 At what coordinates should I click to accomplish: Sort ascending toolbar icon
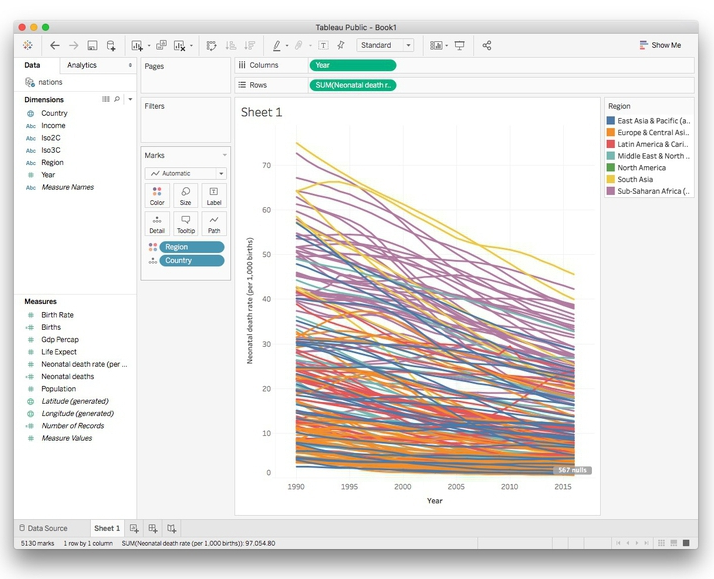click(x=231, y=45)
